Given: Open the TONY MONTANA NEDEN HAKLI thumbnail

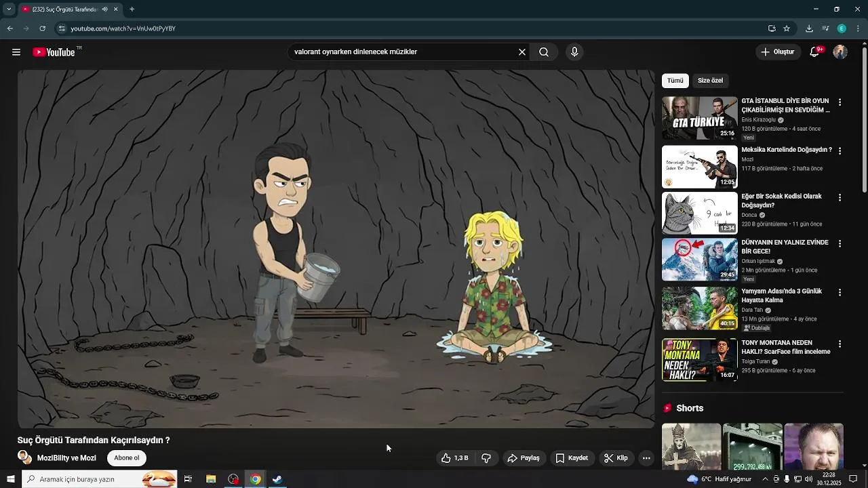Looking at the screenshot, I should point(699,360).
